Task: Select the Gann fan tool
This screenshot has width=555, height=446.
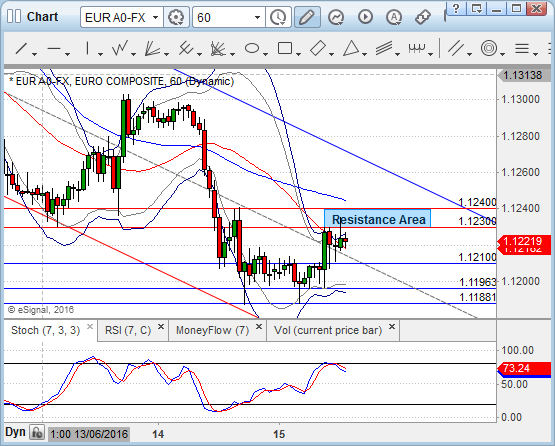Action: (x=218, y=49)
